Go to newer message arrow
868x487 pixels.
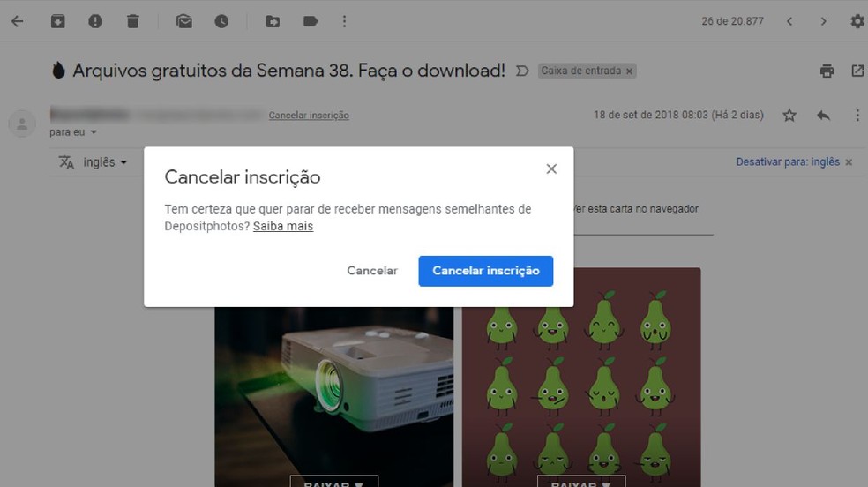point(789,21)
